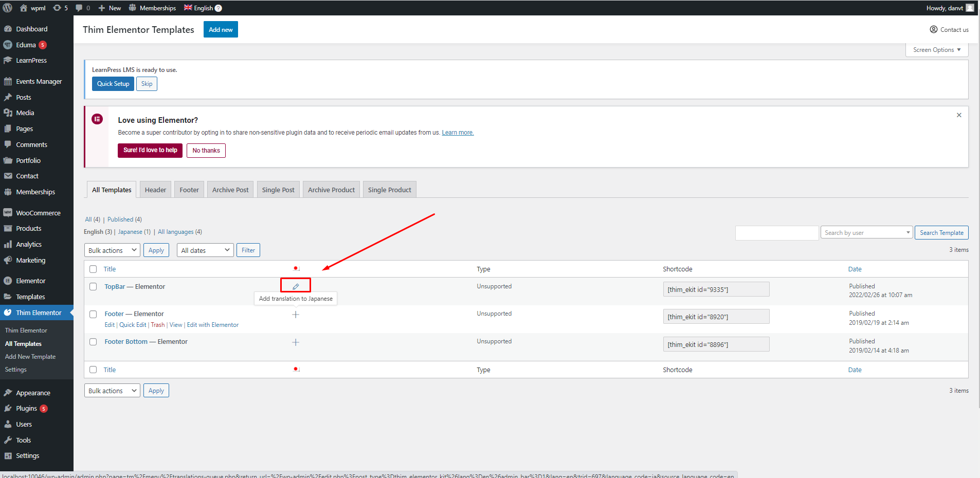Click the Quick Setup button

(x=113, y=84)
